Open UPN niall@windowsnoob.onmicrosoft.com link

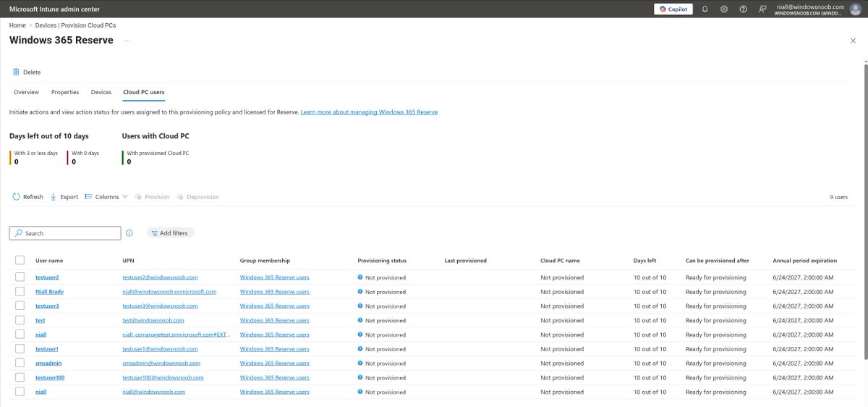170,292
